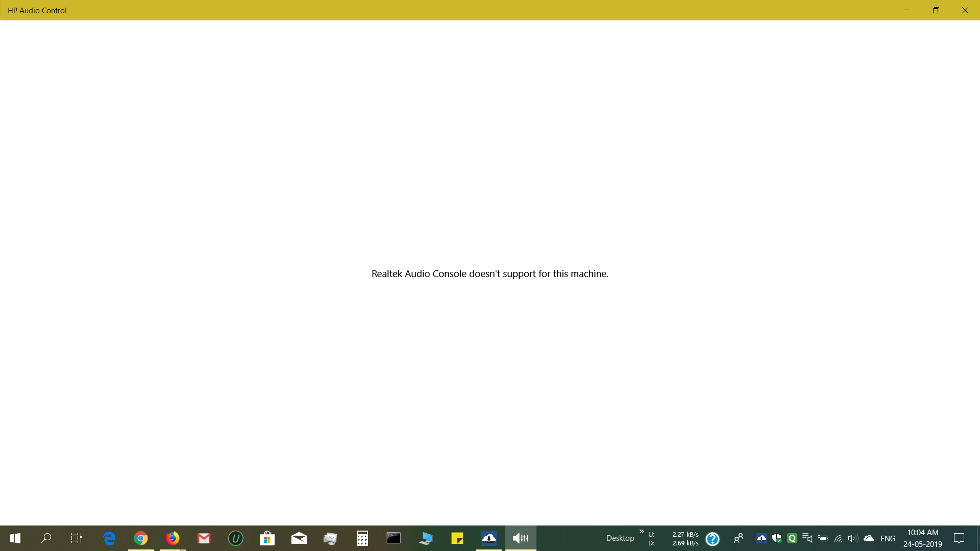Click the HP Audio Control title text

(37, 10)
